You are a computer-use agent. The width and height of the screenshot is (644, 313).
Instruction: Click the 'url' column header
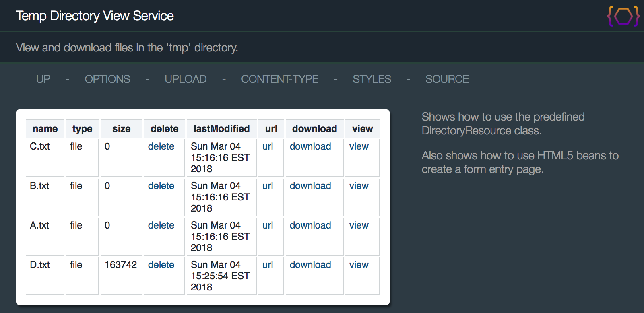(x=271, y=129)
